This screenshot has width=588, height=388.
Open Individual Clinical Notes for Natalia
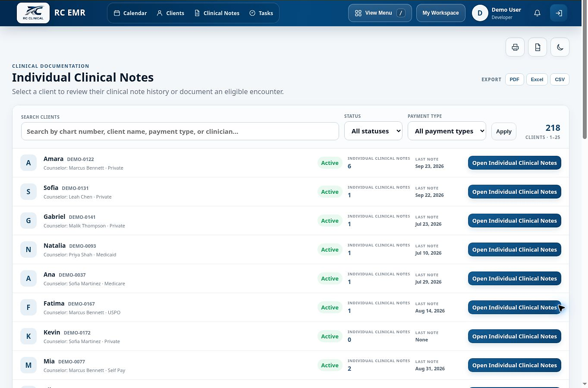(515, 249)
